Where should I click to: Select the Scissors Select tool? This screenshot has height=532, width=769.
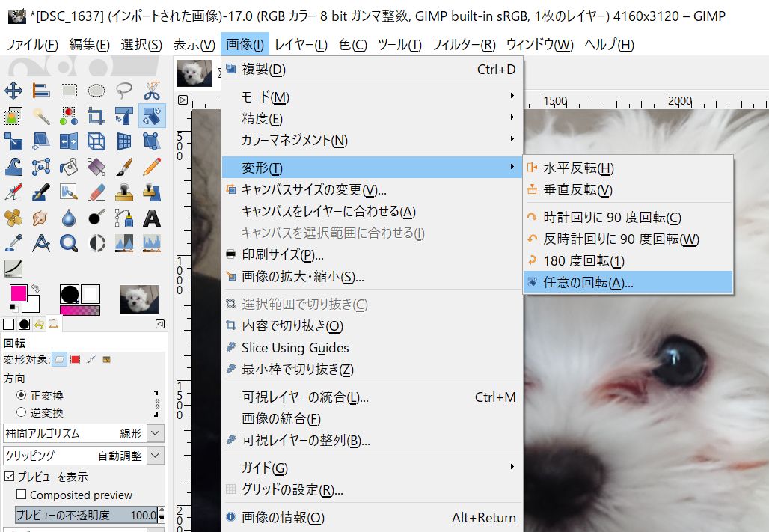pyautogui.click(x=152, y=91)
